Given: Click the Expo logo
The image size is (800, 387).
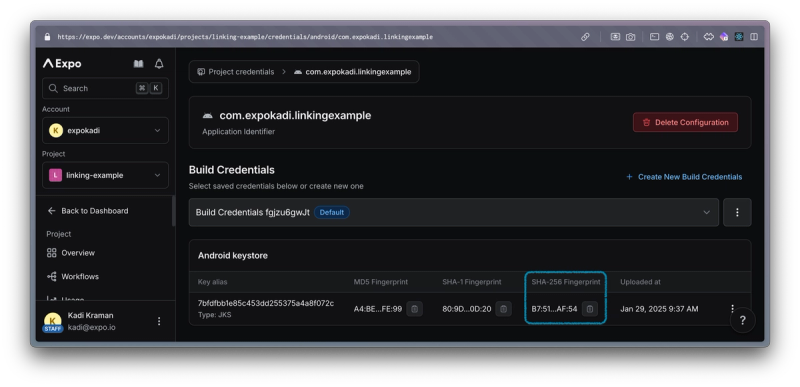Looking at the screenshot, I should click(62, 63).
